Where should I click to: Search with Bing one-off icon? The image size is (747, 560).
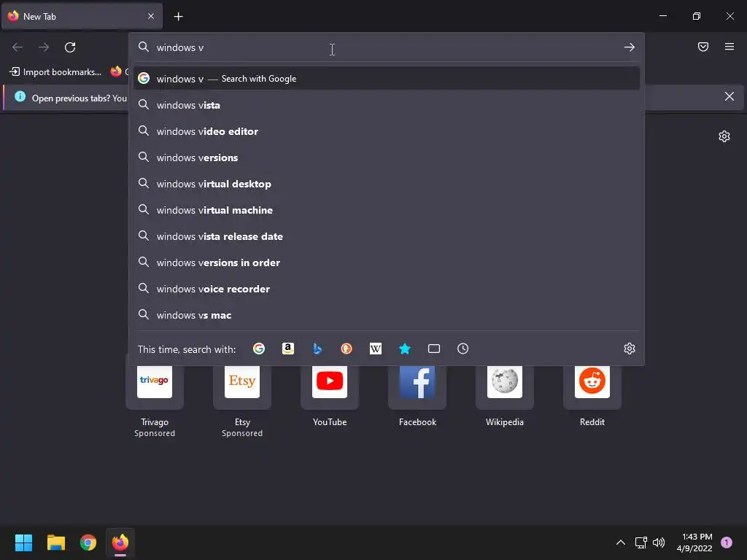click(317, 349)
